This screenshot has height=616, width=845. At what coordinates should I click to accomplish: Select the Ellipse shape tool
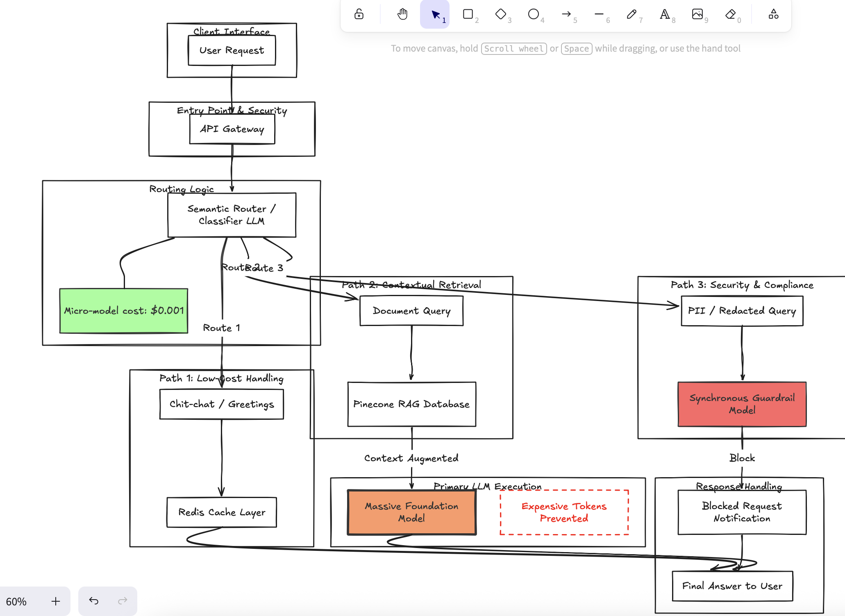(x=533, y=14)
